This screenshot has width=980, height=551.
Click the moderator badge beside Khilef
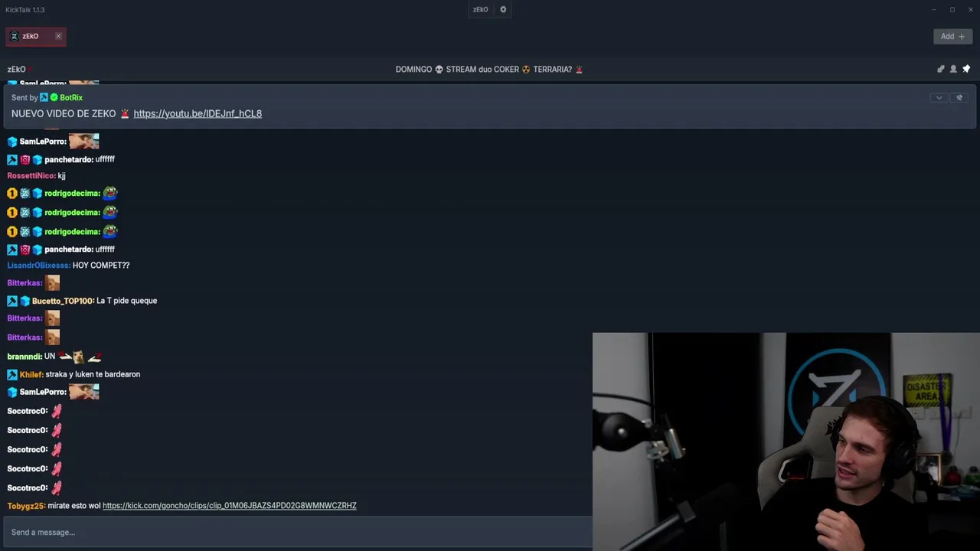pos(12,374)
